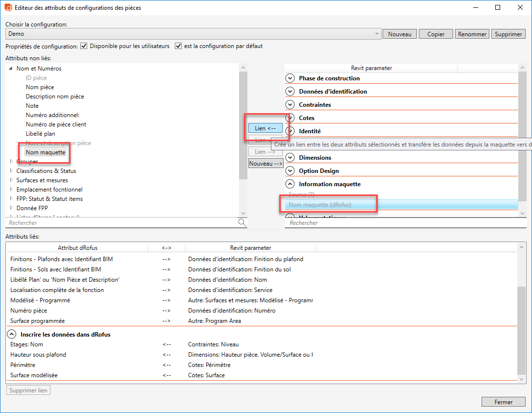Image resolution: width=532 pixels, height=413 pixels.
Task: Select Nom maquette (dRofus) Revit parameter
Action: (320, 205)
